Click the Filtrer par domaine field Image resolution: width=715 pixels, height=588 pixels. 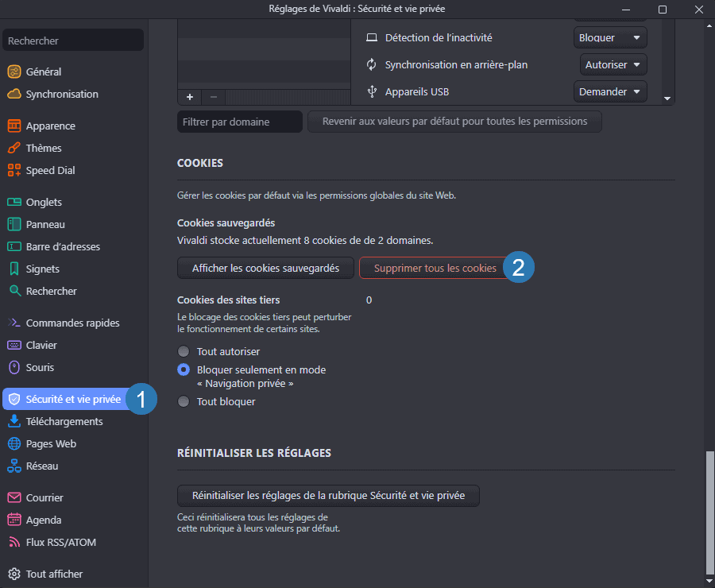point(240,122)
